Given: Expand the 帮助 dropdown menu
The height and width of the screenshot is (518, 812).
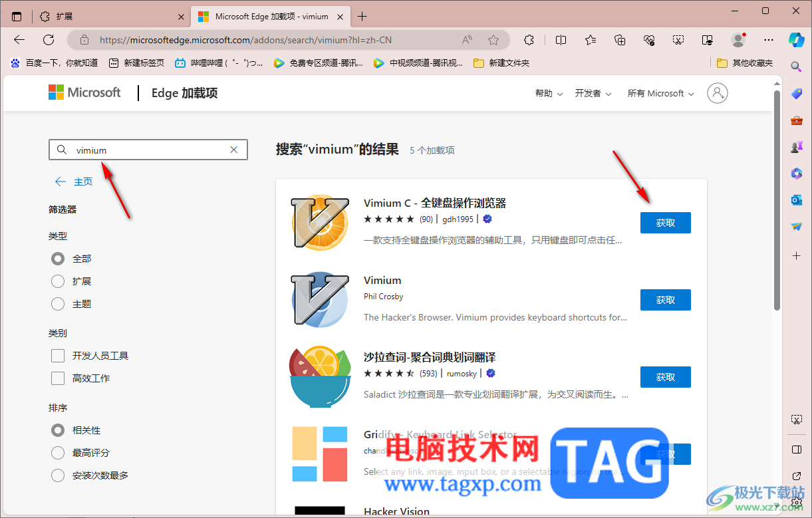Looking at the screenshot, I should (549, 94).
